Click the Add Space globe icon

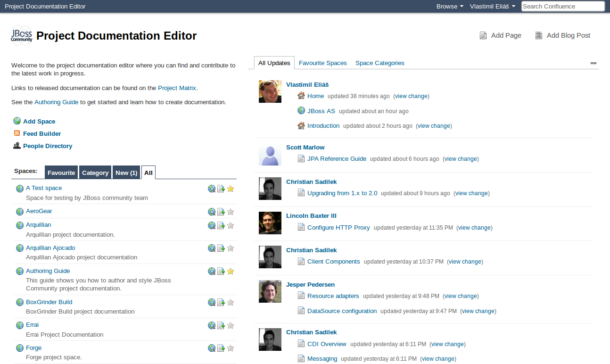17,121
